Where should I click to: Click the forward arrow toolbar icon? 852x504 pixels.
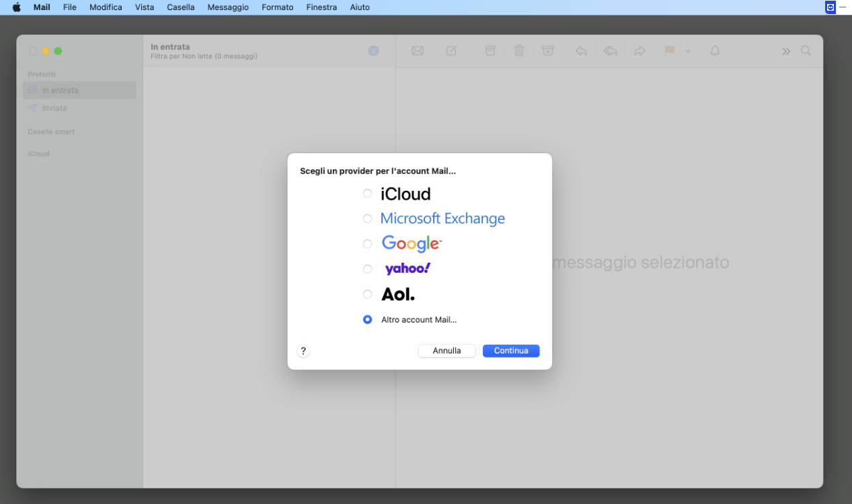640,51
